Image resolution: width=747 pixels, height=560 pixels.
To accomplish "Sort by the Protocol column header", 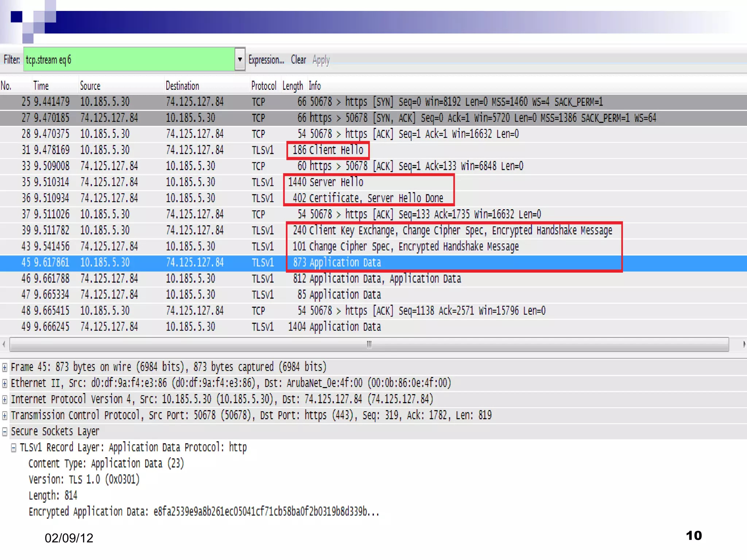I will [x=263, y=86].
